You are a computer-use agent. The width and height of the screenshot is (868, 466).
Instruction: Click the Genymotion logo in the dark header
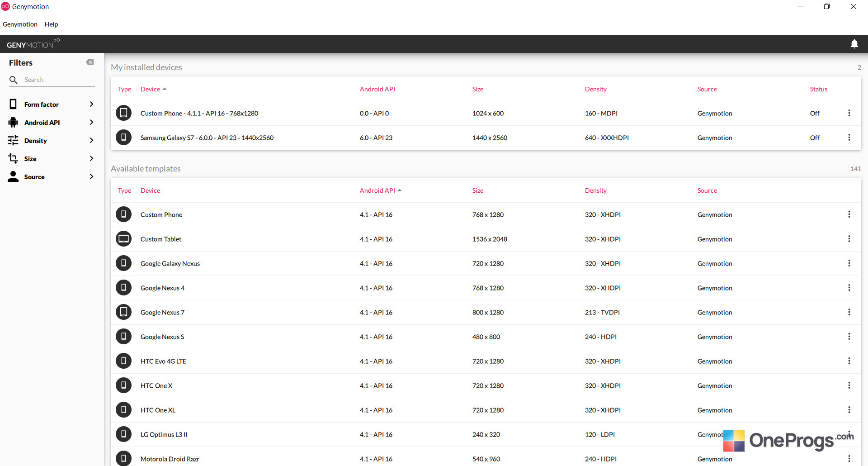(33, 44)
